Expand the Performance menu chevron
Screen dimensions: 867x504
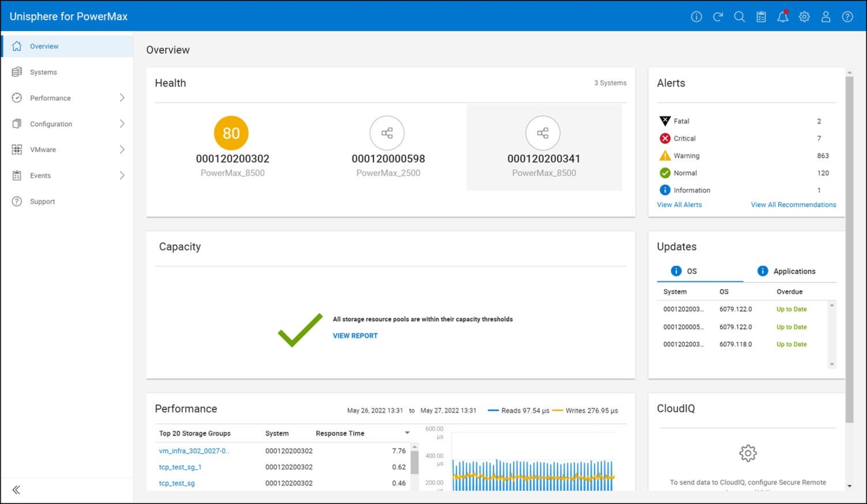pyautogui.click(x=122, y=98)
